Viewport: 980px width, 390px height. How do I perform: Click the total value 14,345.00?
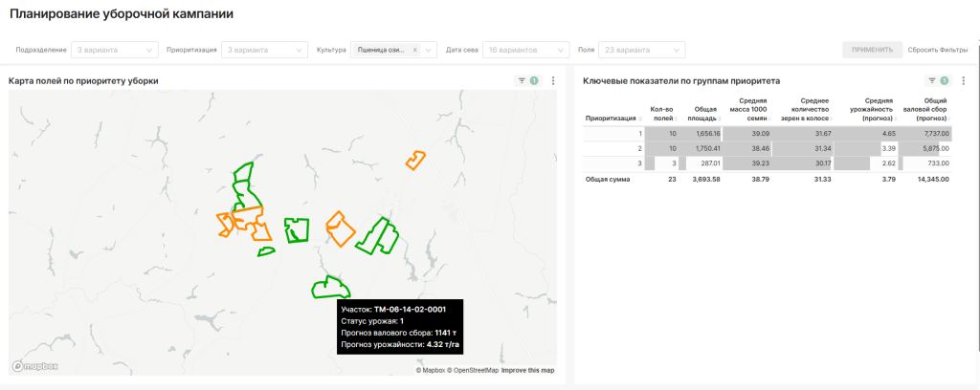932,179
